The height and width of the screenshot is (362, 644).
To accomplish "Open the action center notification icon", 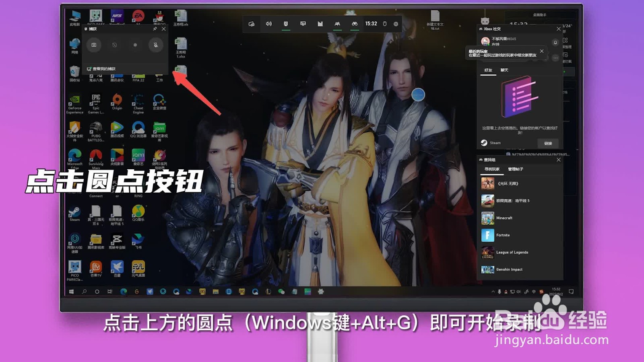I will click(x=571, y=292).
